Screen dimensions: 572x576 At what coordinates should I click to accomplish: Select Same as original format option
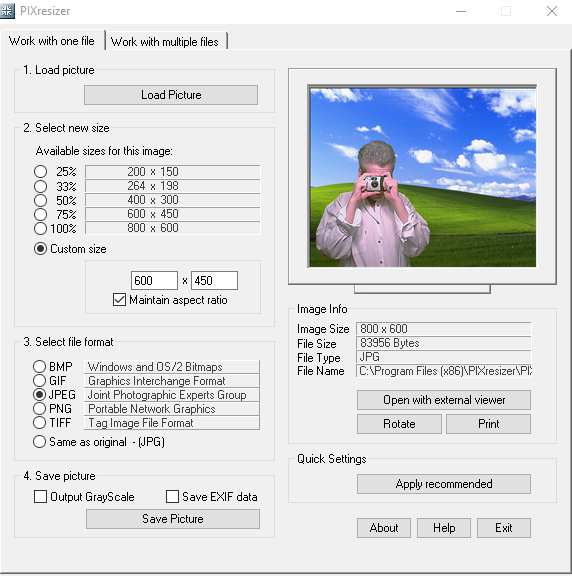click(39, 442)
